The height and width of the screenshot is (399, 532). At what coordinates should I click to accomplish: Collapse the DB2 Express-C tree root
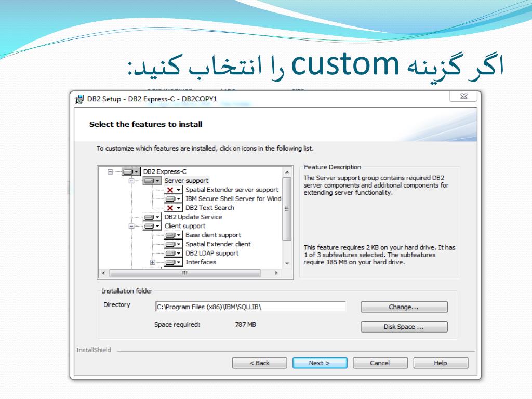click(x=110, y=171)
